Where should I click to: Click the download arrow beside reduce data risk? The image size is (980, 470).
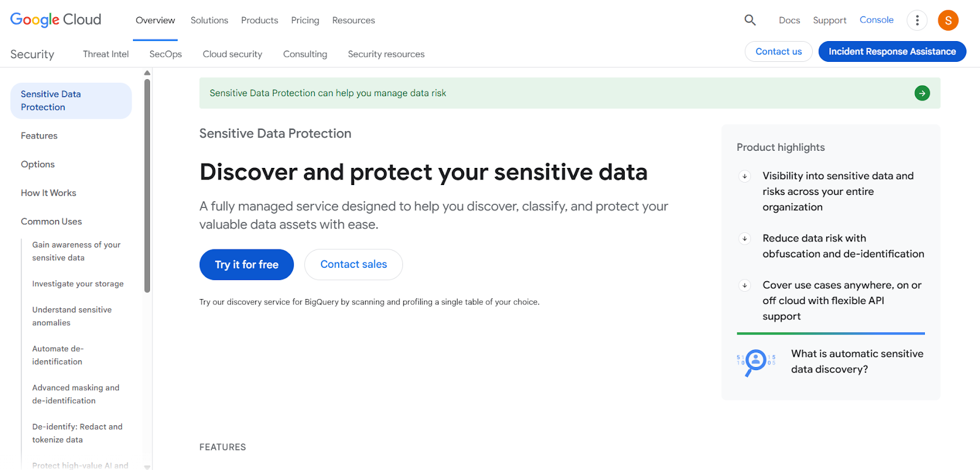[x=744, y=238]
